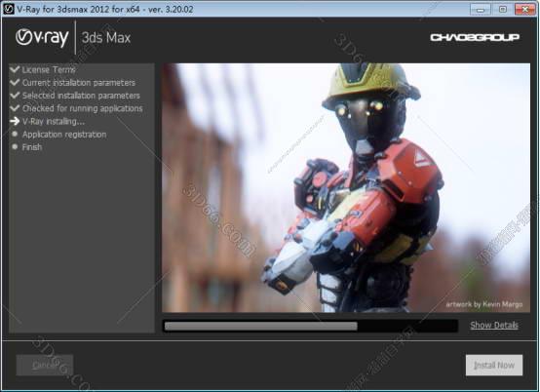Select the License Terms step text
This screenshot has height=392, width=540.
point(49,70)
